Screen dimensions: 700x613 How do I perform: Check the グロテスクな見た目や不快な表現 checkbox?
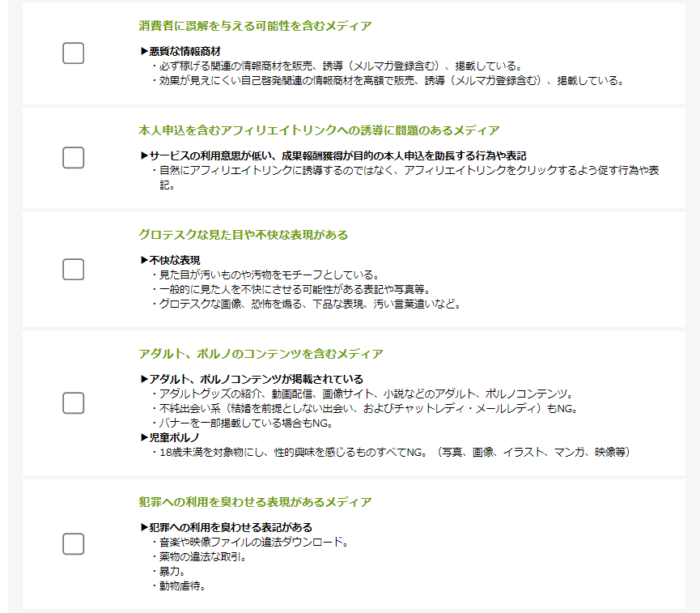73,270
